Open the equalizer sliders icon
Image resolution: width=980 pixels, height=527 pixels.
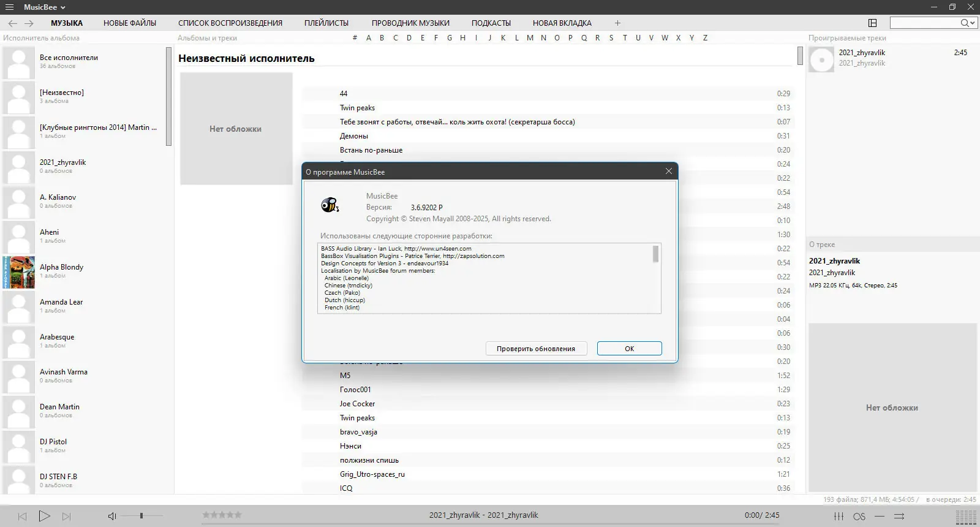tap(839, 517)
